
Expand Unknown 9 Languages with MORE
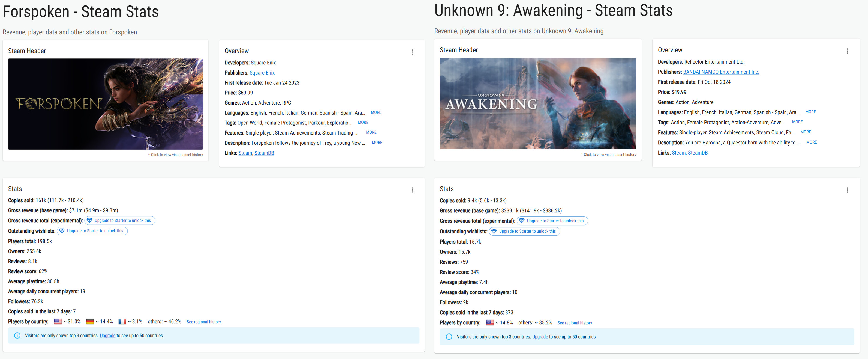click(x=810, y=112)
